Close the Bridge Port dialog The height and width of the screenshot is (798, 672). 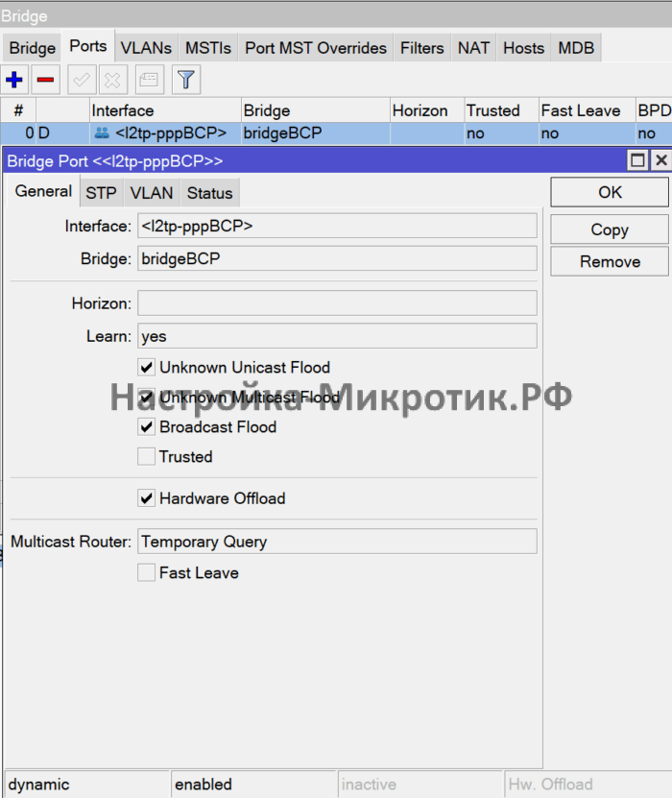tap(660, 160)
